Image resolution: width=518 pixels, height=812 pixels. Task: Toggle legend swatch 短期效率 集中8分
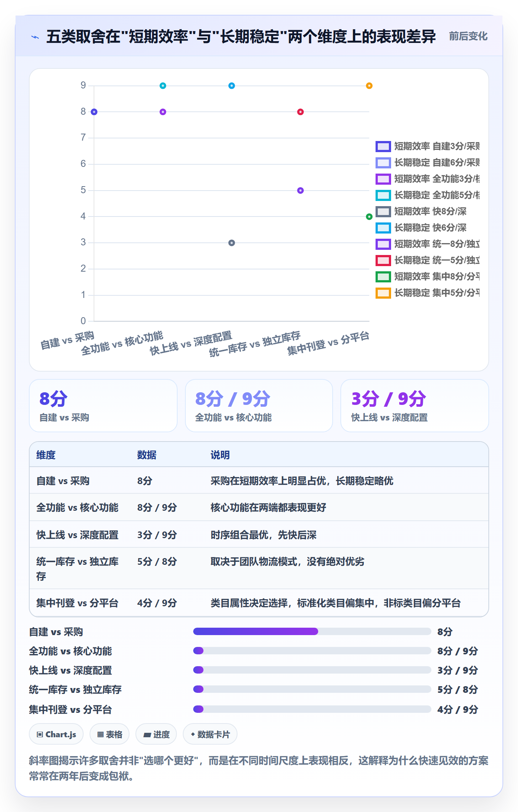coord(383,277)
